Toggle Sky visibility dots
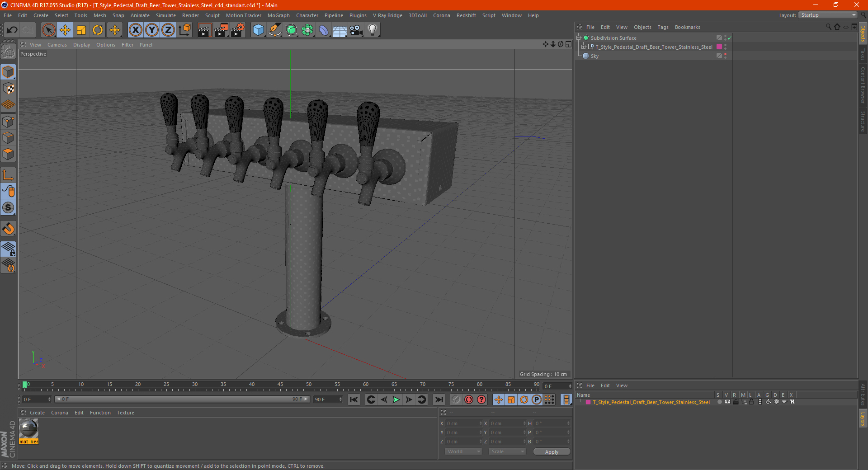 point(725,56)
